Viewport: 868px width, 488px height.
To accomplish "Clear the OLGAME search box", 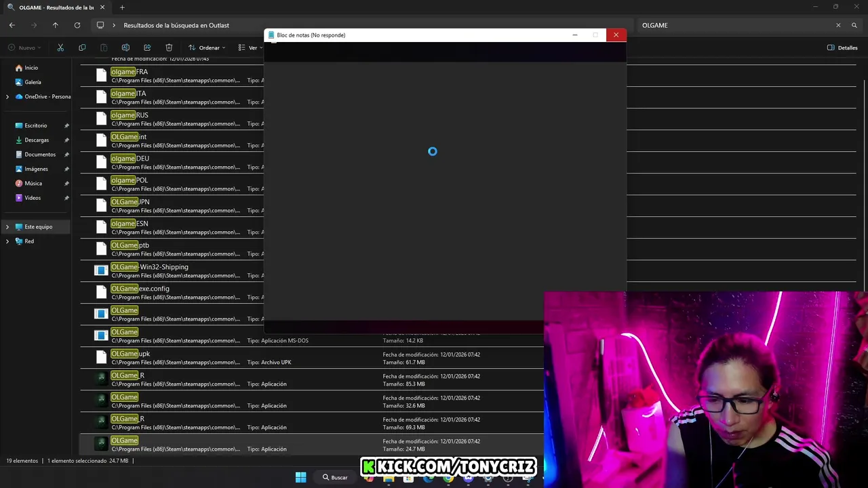I will [838, 25].
